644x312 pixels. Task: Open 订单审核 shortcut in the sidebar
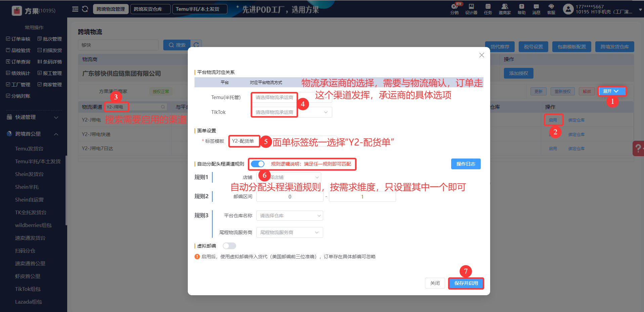[x=18, y=39]
